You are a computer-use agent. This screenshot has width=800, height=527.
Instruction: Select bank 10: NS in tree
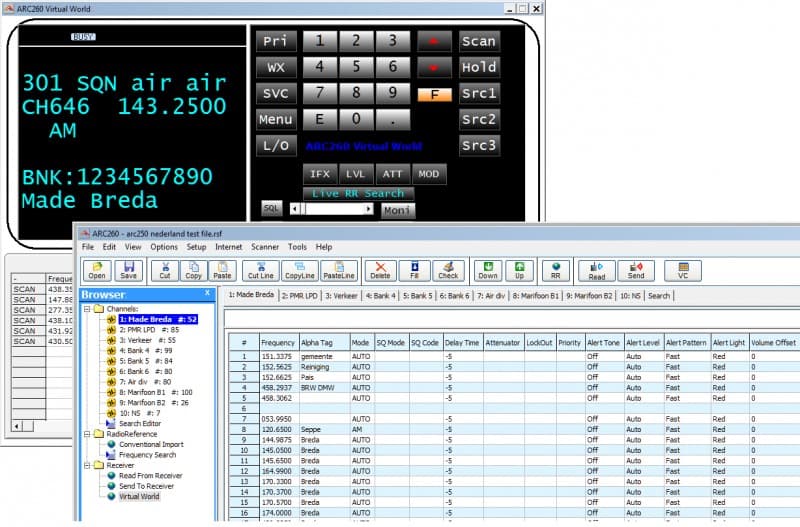pos(139,413)
